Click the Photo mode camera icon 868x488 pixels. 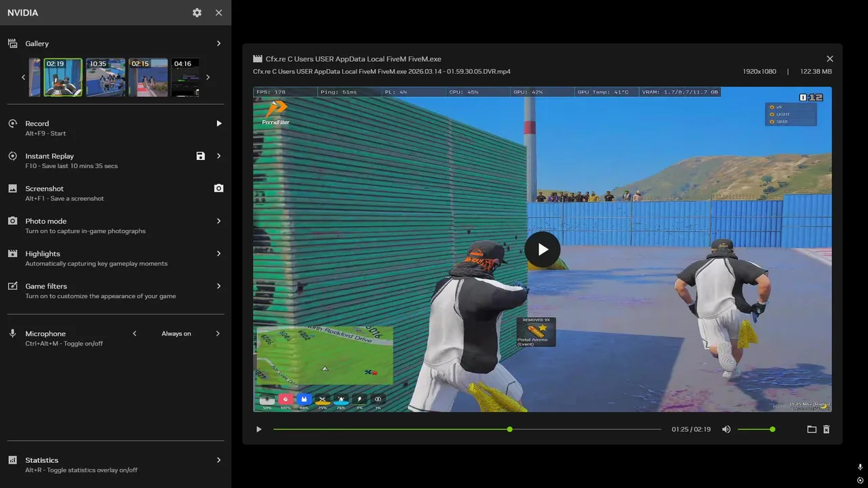click(x=12, y=221)
